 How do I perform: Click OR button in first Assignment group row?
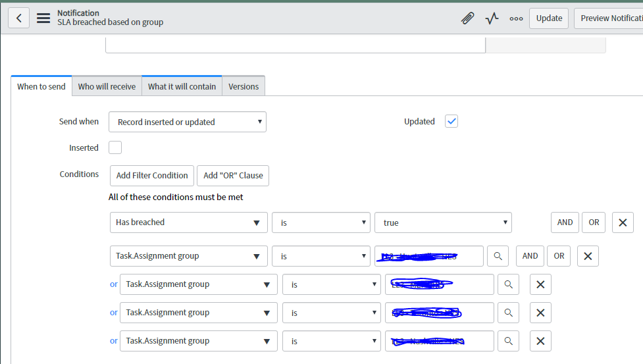pos(559,256)
